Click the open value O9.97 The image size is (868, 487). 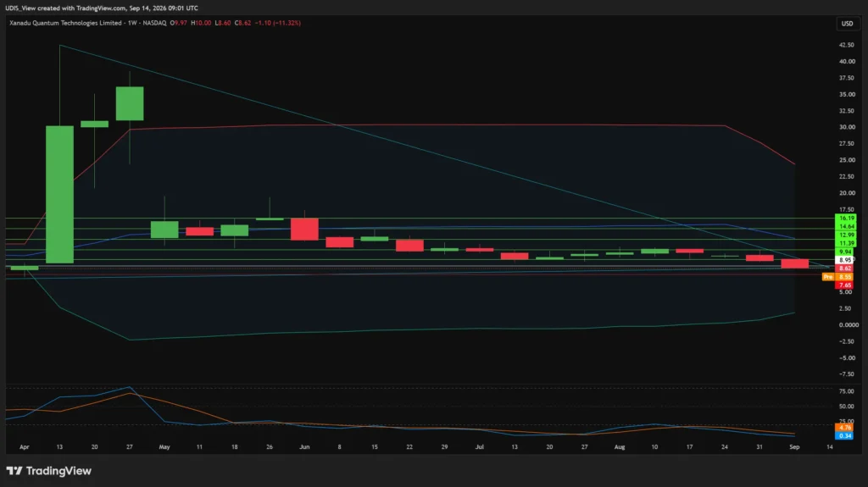point(178,23)
